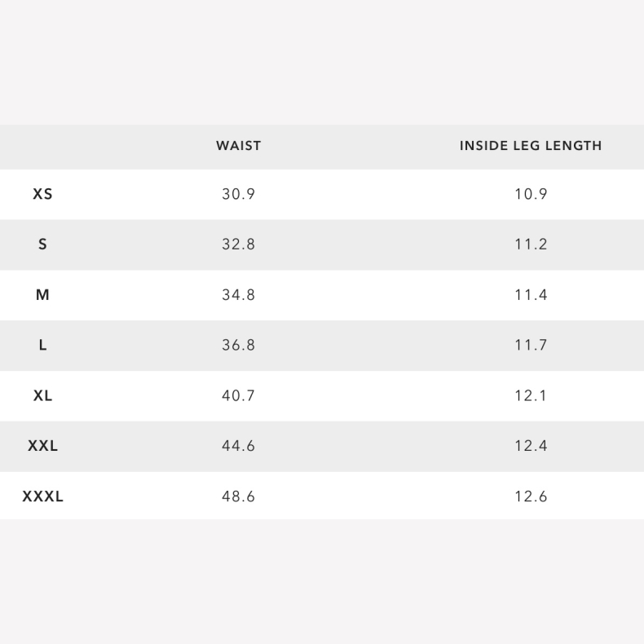Click the INSIDE LEG LENGTH header
Screen dimensions: 644x644
point(531,146)
